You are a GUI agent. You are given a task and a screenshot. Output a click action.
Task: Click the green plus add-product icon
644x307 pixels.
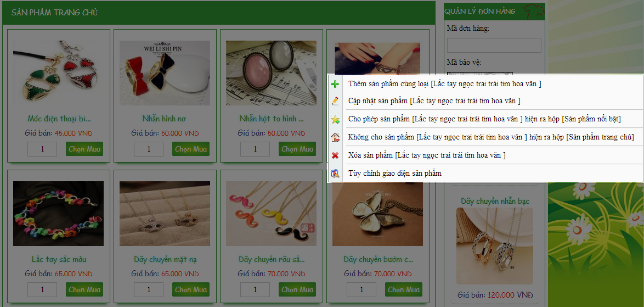click(x=335, y=84)
